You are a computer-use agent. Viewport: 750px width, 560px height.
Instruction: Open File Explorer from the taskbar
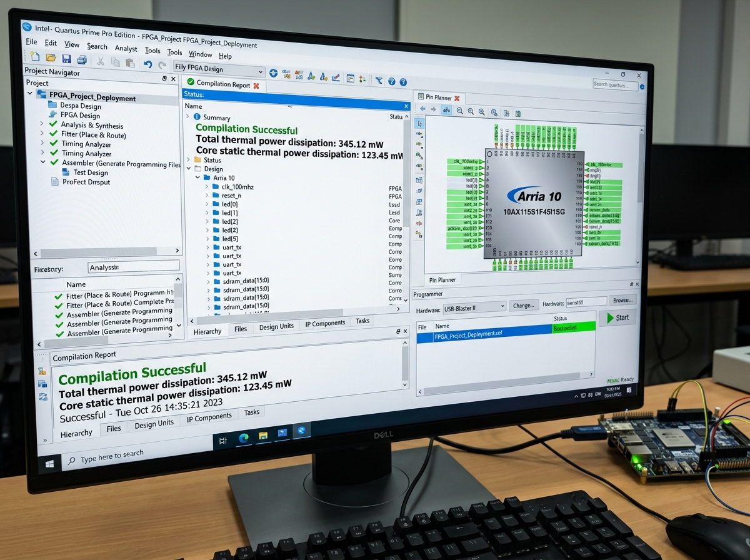click(263, 435)
